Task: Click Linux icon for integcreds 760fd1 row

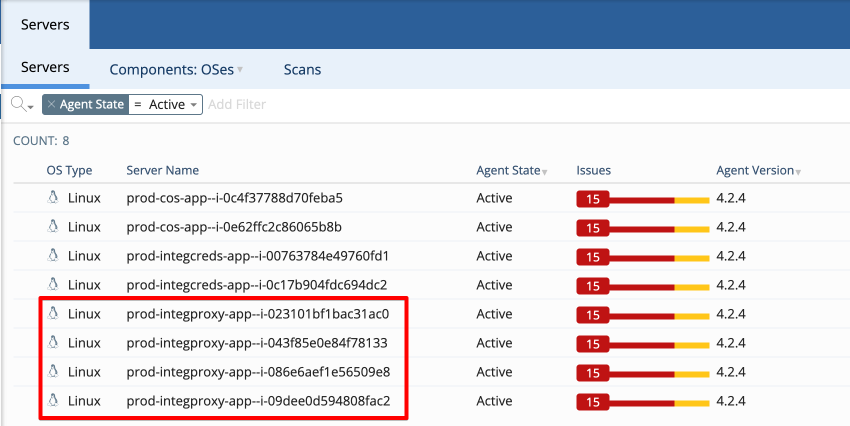Action: (53, 255)
